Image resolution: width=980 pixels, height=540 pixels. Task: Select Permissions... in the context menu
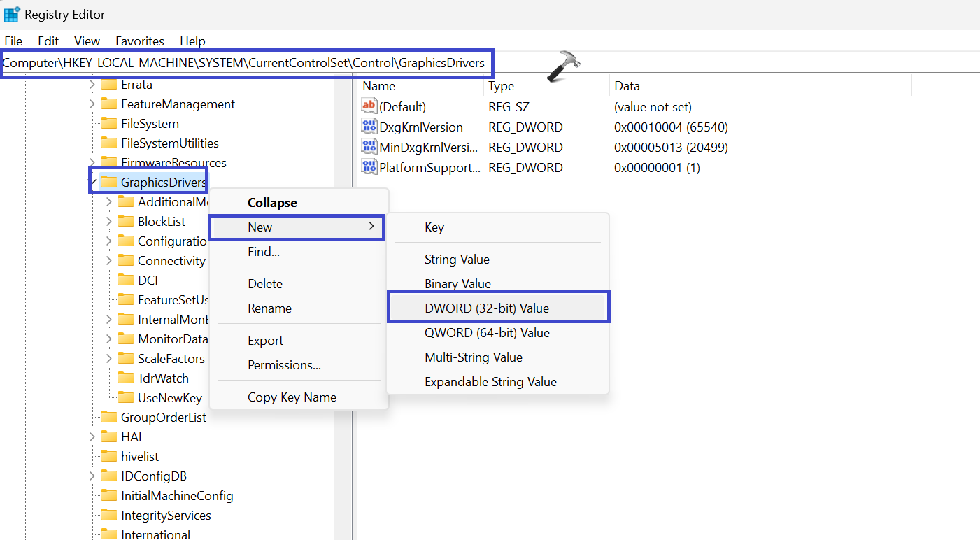284,365
